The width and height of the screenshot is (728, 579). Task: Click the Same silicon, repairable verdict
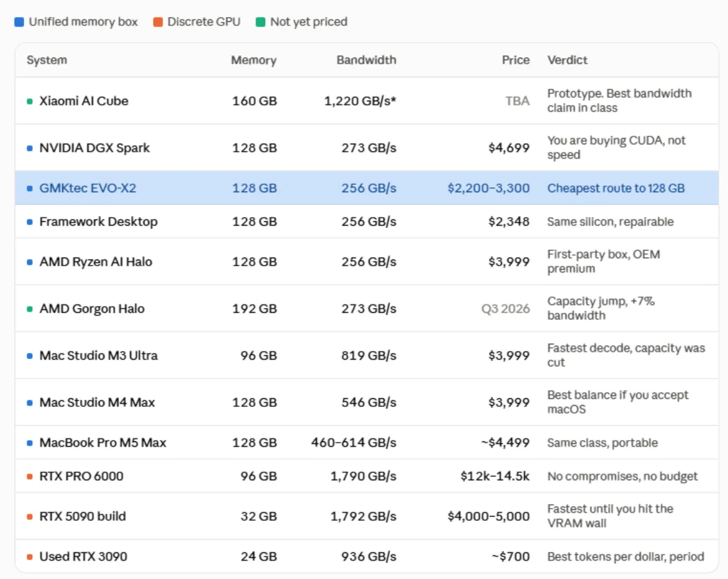point(610,222)
